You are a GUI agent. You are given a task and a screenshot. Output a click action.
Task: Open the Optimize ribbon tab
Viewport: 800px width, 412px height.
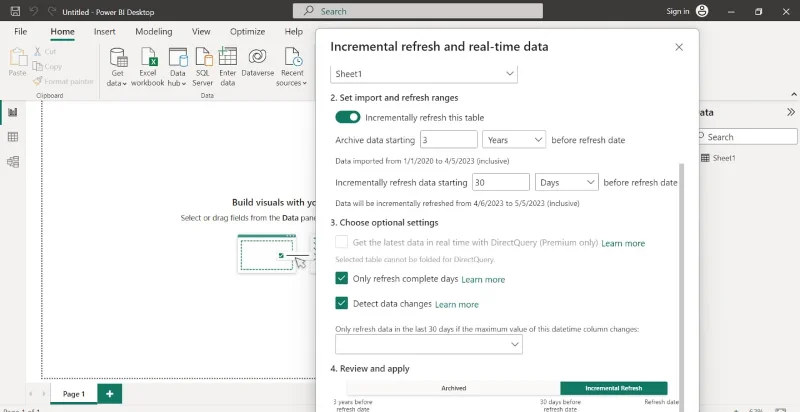click(247, 32)
